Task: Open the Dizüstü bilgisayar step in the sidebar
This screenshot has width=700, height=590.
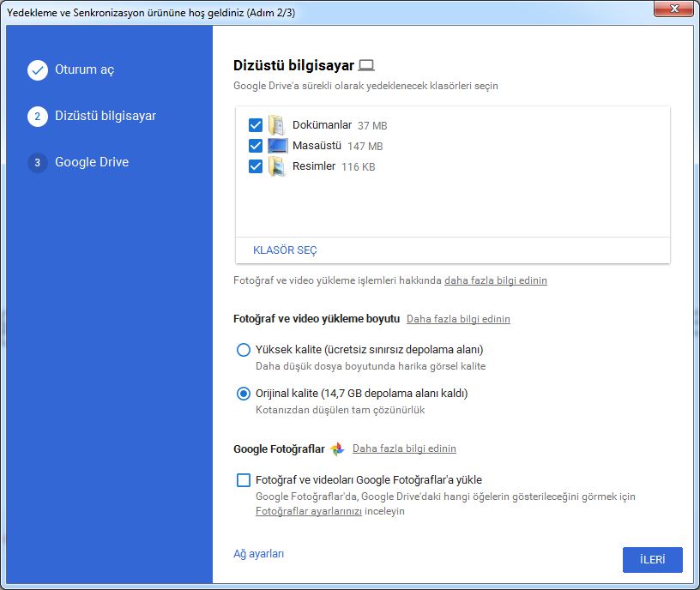Action: [106, 116]
